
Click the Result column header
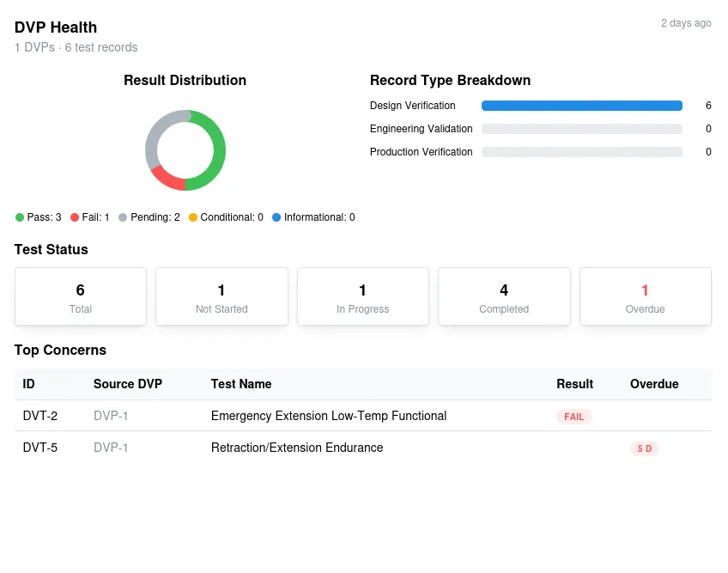575,384
